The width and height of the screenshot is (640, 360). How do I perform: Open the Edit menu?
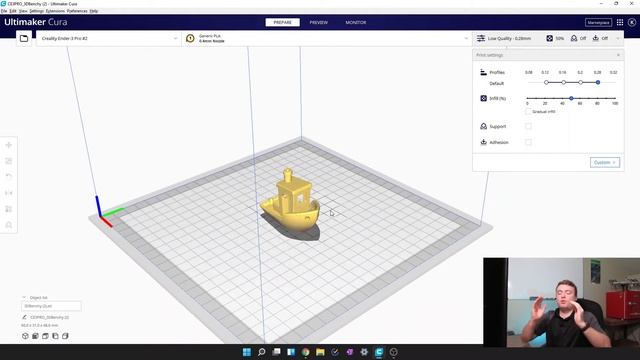(x=13, y=11)
